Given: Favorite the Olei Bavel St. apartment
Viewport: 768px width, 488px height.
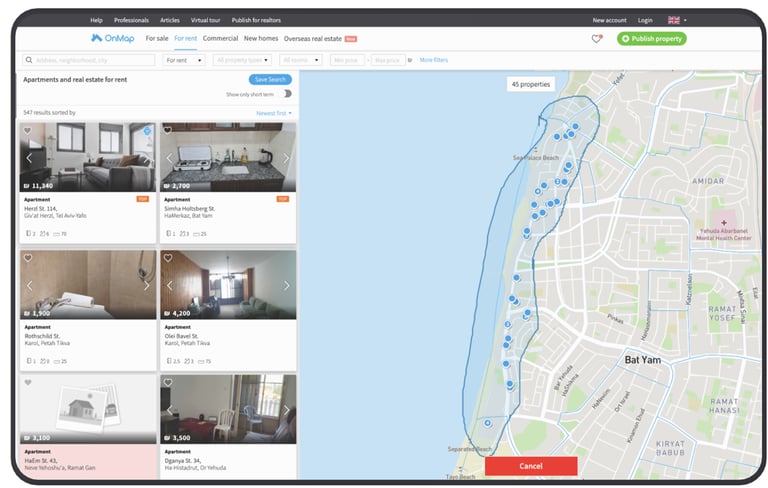Looking at the screenshot, I should coord(168,258).
